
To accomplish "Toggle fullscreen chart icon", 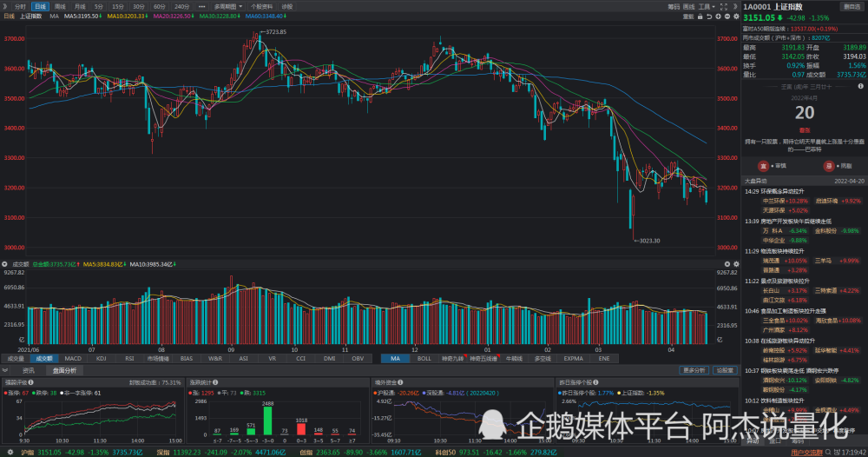I will (724, 7).
